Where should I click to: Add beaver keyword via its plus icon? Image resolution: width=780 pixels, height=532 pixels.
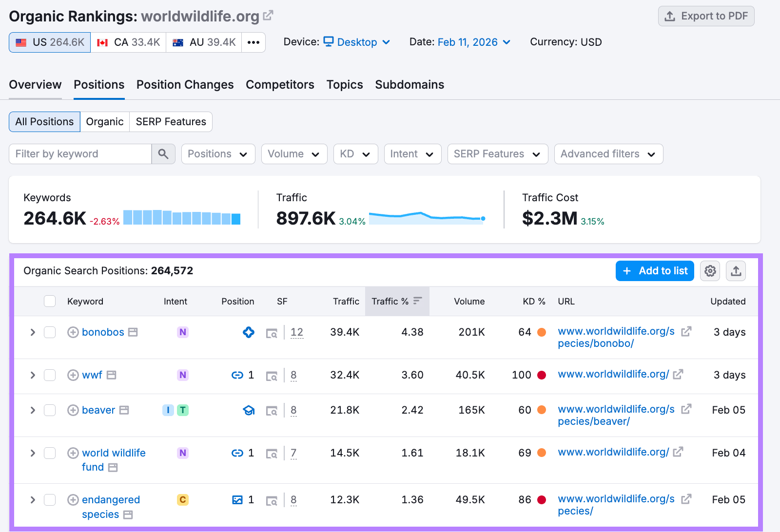(73, 410)
